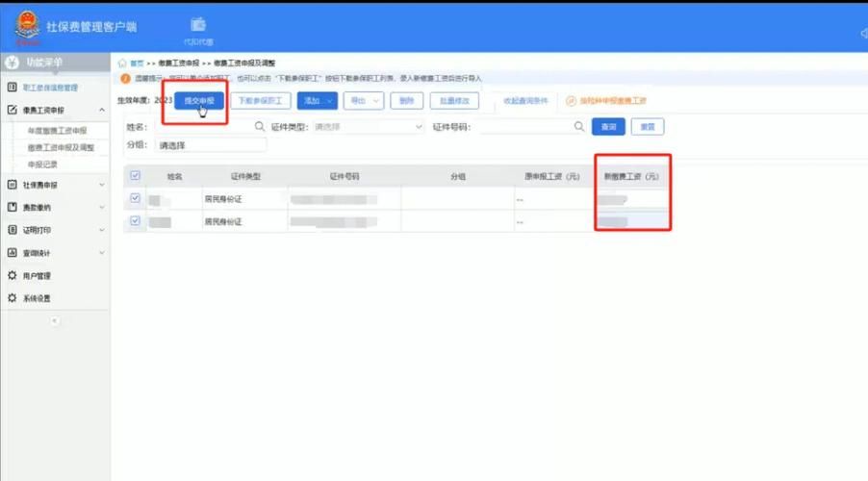Click into the 姓名 input field
Screen dimensions: 868x481
pos(203,127)
